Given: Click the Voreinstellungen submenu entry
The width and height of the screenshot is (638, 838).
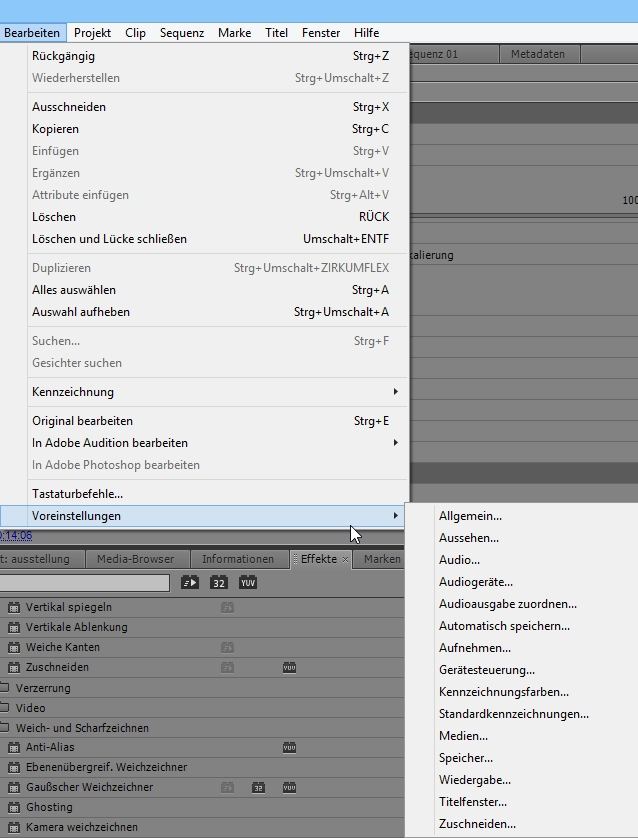Looking at the screenshot, I should (202, 516).
